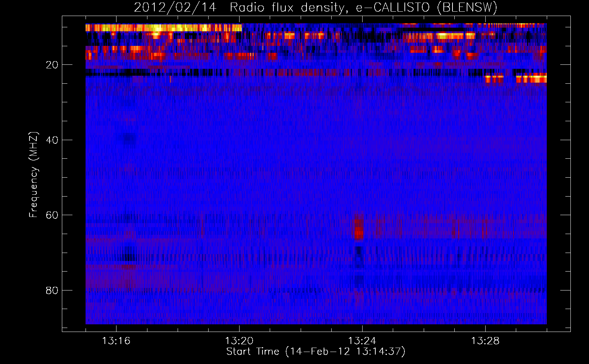The width and height of the screenshot is (589, 364).
Task: Click the 13:28 time tick label
Action: click(485, 341)
